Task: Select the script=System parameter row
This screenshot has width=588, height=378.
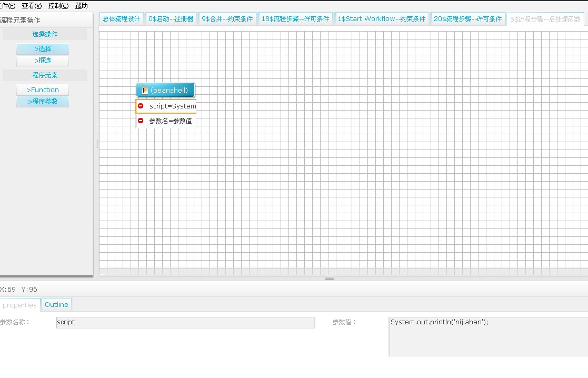Action: click(166, 106)
